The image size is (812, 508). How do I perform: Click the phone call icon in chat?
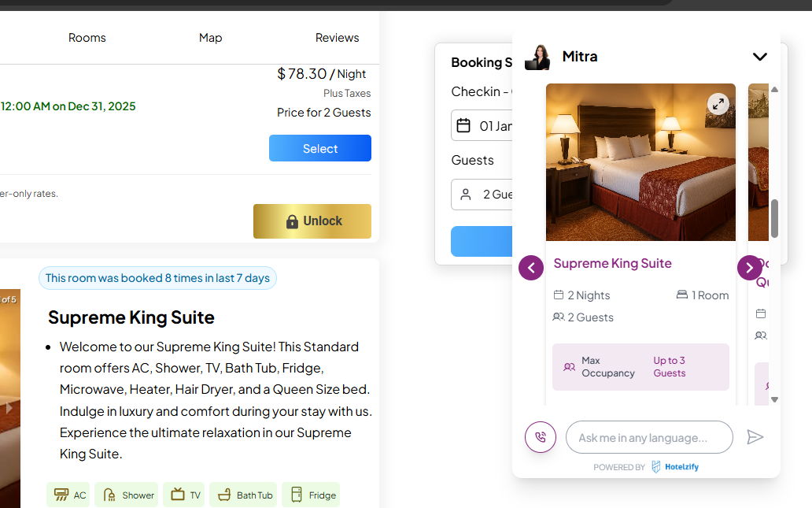[x=541, y=437]
